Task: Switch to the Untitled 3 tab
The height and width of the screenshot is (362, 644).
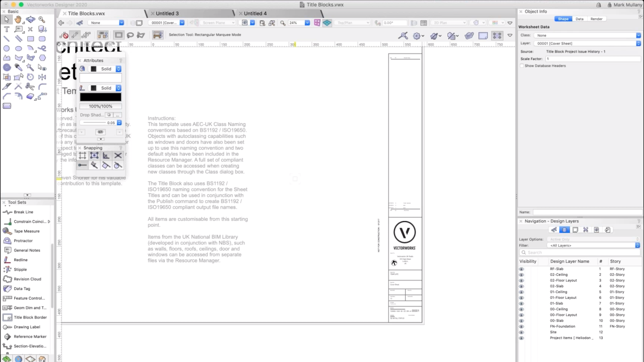Action: (x=167, y=13)
